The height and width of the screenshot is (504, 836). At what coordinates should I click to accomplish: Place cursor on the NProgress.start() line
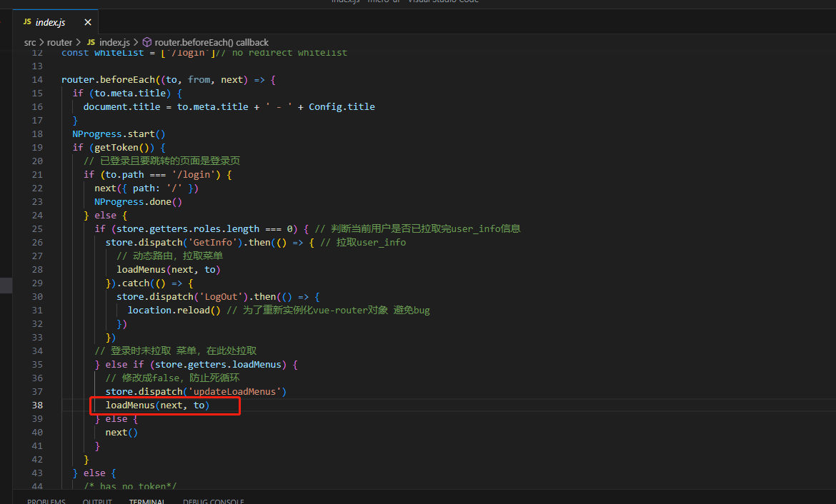(118, 133)
